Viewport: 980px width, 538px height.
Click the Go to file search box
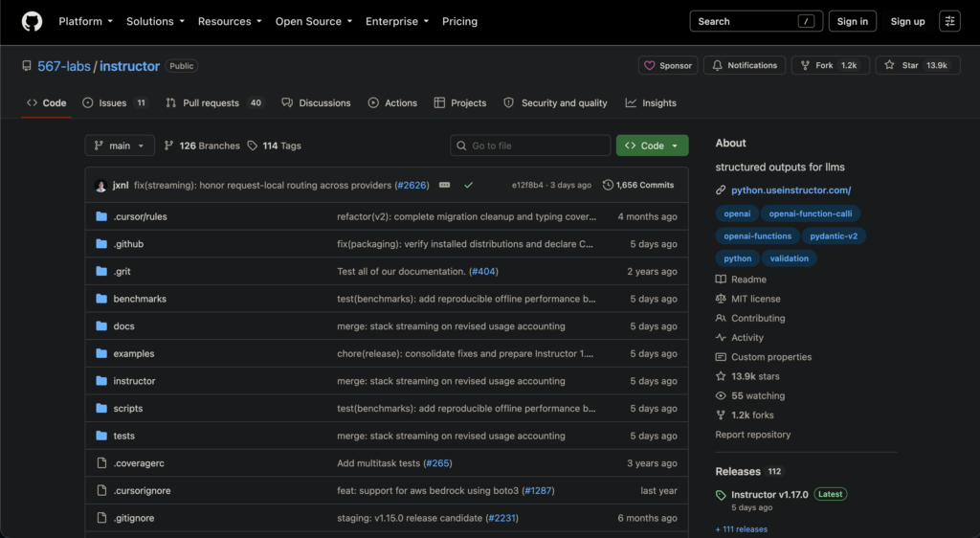coord(530,146)
